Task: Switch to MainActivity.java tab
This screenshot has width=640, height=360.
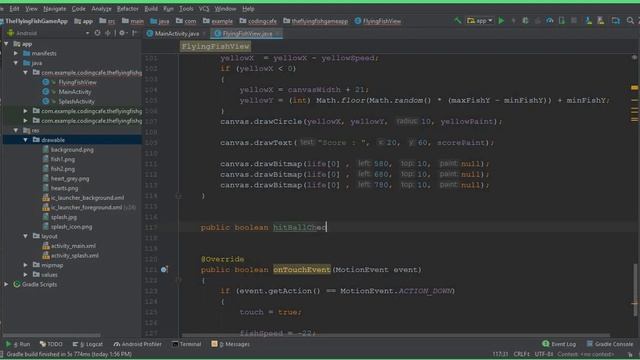Action: pyautogui.click(x=176, y=33)
